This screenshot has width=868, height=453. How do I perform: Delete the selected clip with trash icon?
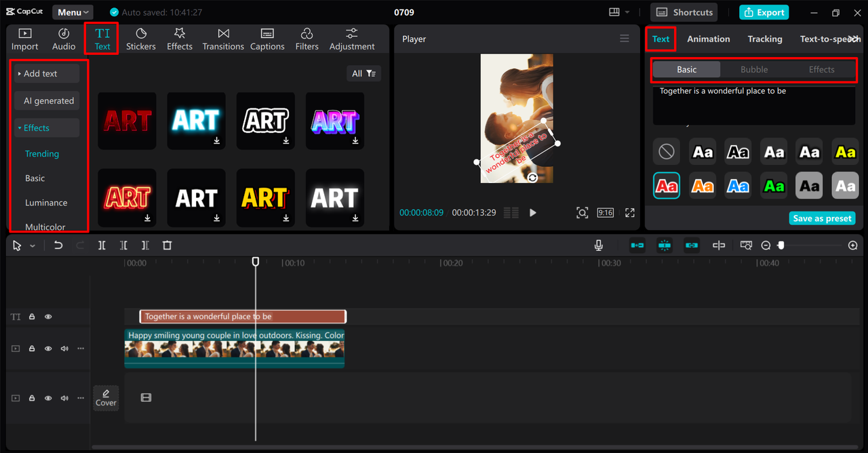point(167,245)
